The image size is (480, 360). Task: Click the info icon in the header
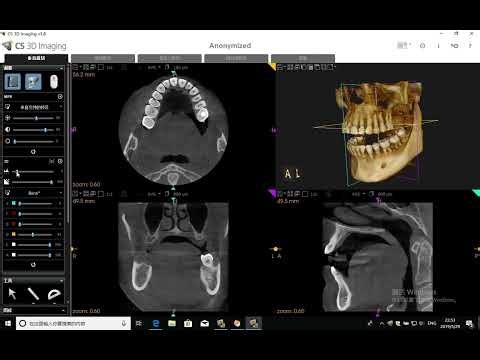point(438,46)
